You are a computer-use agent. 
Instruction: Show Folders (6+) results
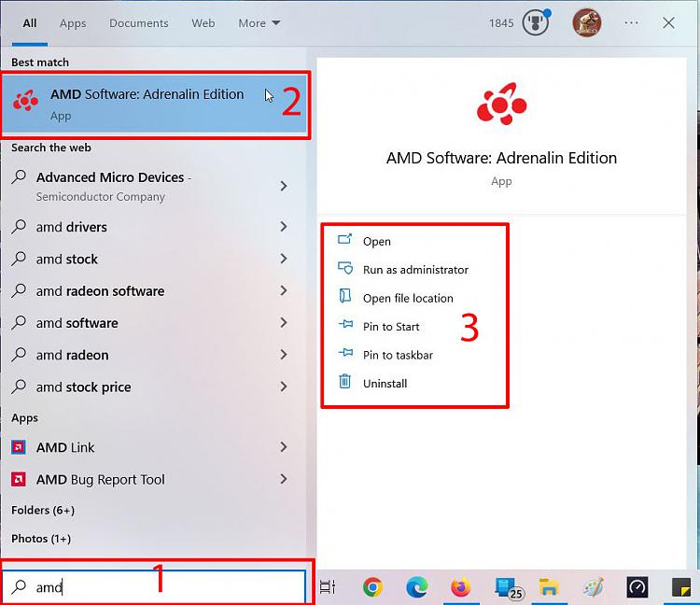tap(43, 510)
